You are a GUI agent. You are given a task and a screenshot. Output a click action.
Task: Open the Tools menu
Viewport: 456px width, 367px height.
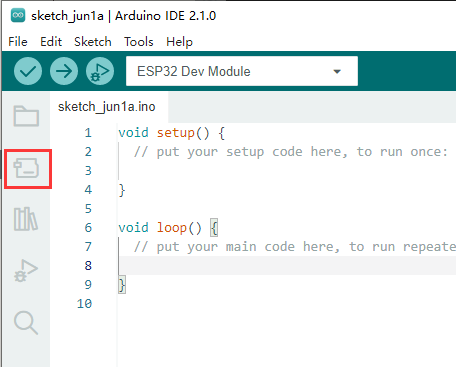139,42
